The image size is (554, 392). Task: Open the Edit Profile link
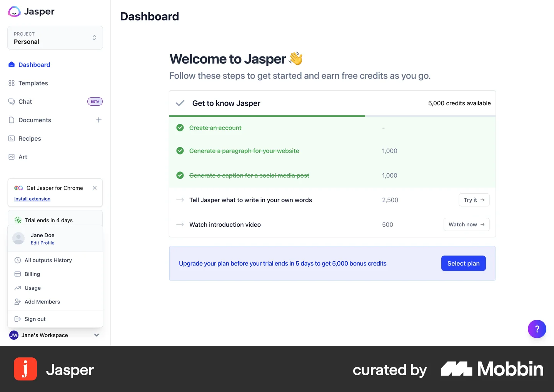tap(42, 243)
